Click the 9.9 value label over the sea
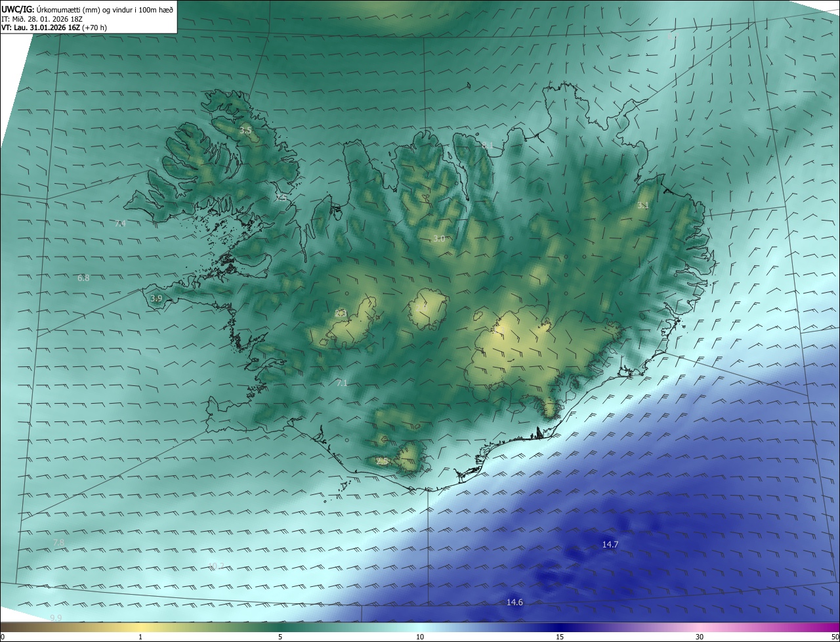The width and height of the screenshot is (840, 642). [x=56, y=618]
